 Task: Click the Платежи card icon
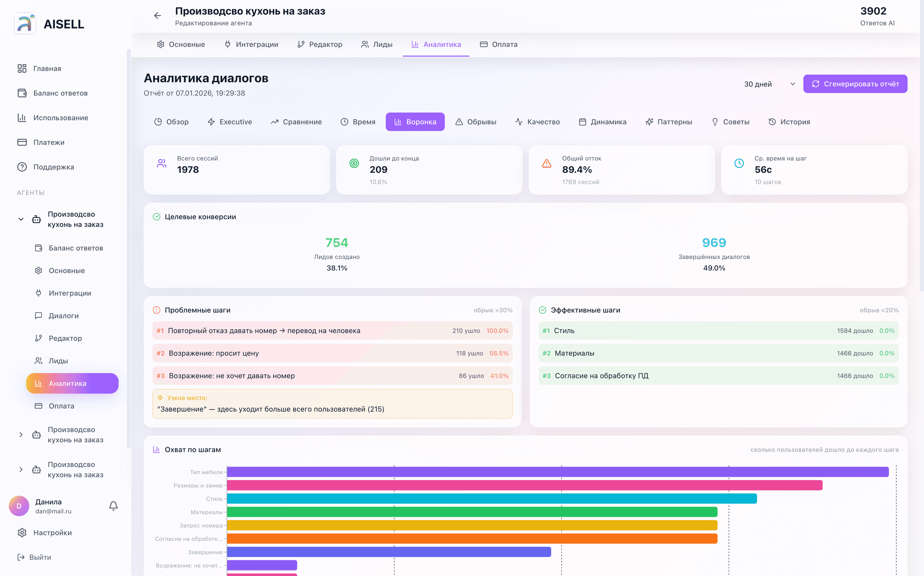click(x=22, y=143)
